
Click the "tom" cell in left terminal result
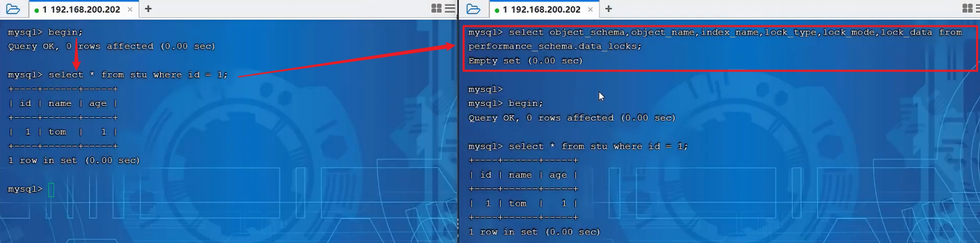click(57, 132)
